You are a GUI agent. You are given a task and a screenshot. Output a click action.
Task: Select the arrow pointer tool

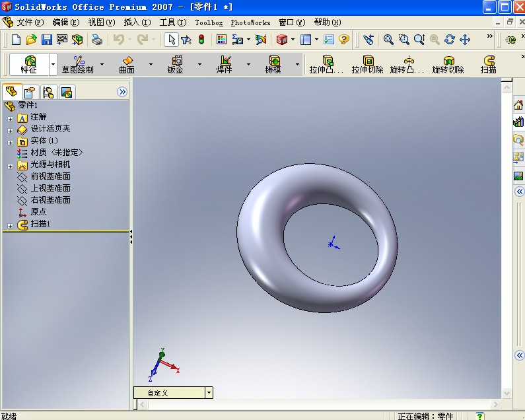point(172,40)
